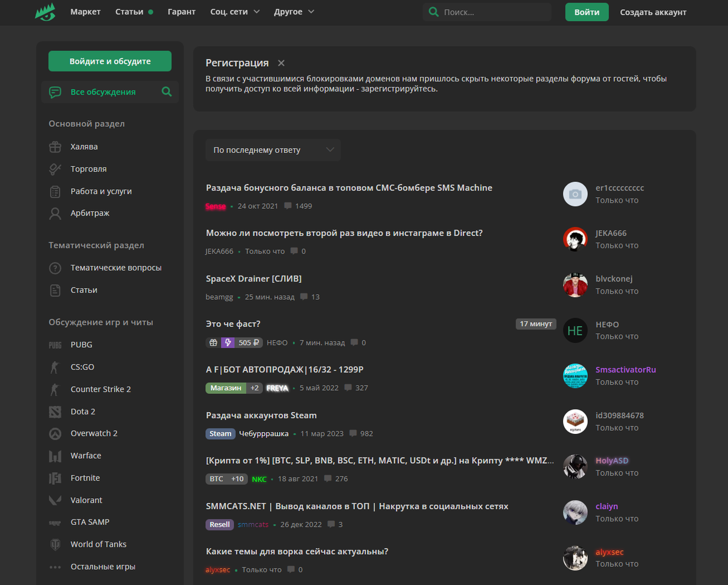Viewport: 728px width, 585px height.
Task: Click the search magnifier in top bar
Action: coord(433,12)
